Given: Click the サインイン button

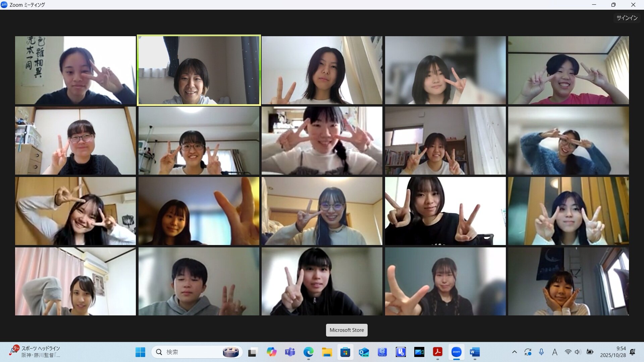Looking at the screenshot, I should click(x=627, y=18).
